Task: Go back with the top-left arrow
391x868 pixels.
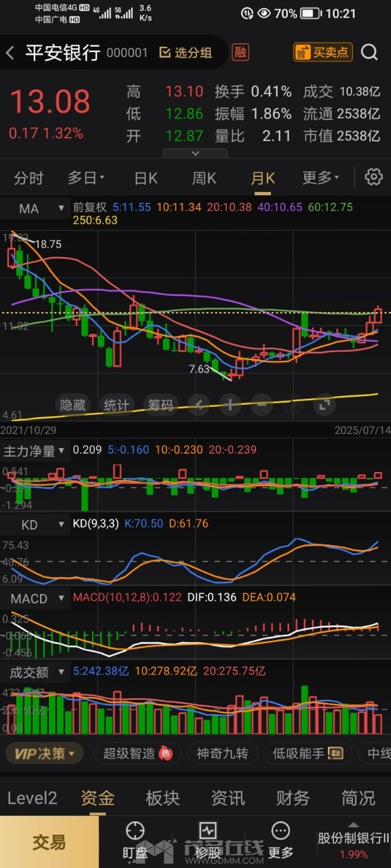Action: 10,53
